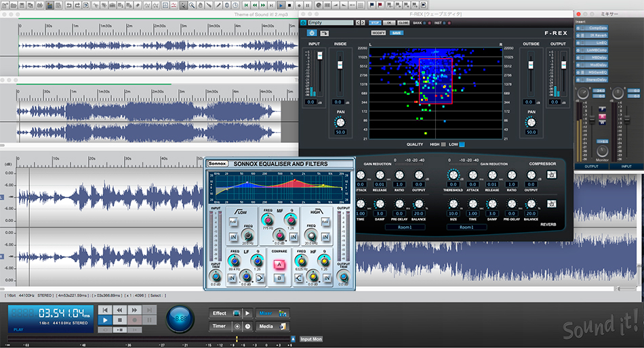
Task: Open a file with the folder icon in the toolbar
Action: [13, 5]
